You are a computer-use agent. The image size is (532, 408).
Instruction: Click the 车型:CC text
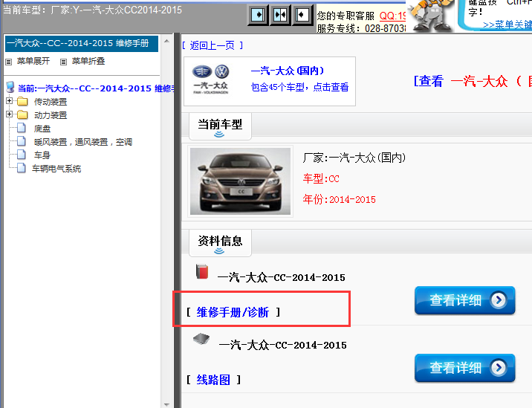(x=321, y=178)
